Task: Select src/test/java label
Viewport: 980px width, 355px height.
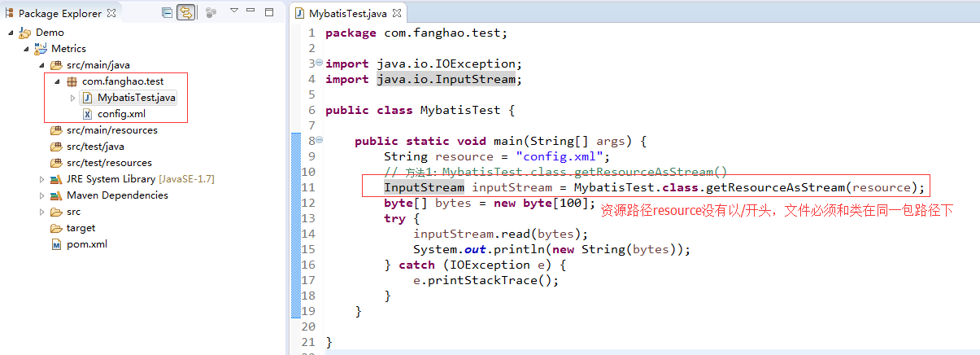Action: point(95,147)
